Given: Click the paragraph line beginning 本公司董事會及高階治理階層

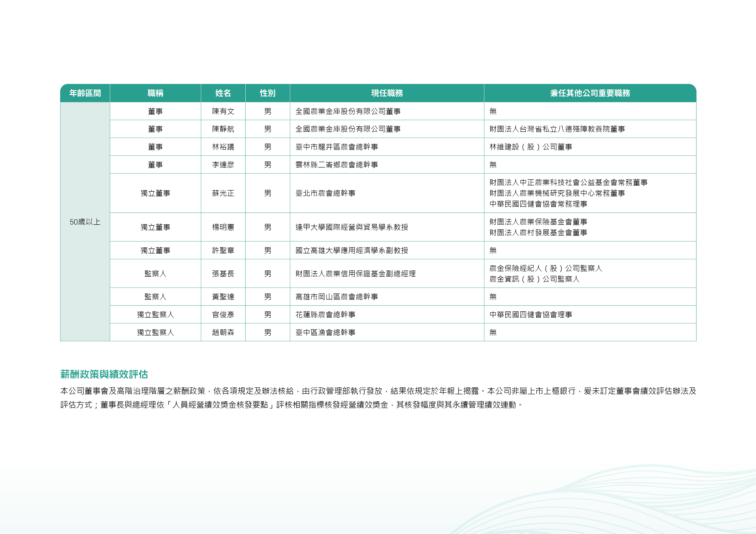Looking at the screenshot, I should [x=378, y=391].
